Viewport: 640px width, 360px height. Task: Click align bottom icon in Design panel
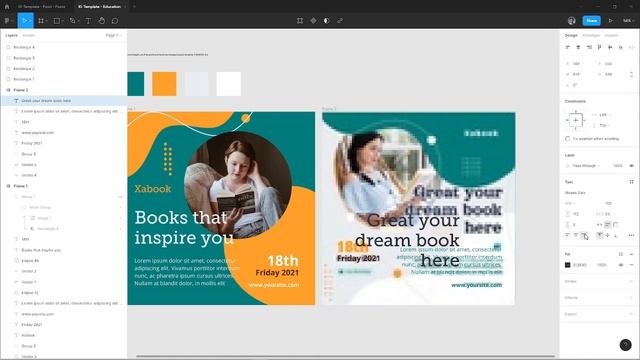click(620, 47)
